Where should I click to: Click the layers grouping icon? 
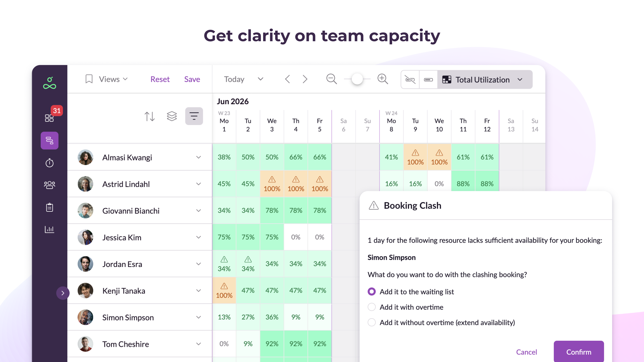pyautogui.click(x=172, y=116)
